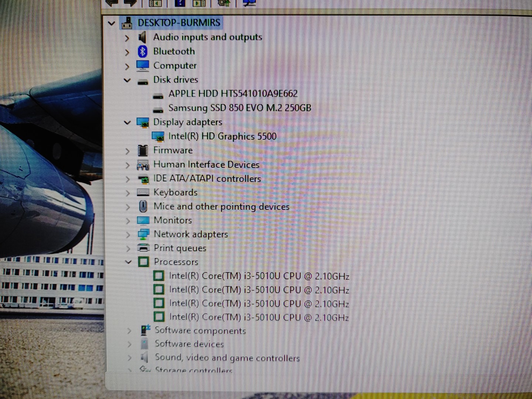The image size is (532, 399).
Task: Click the Keyboards category icon
Action: coord(143,192)
